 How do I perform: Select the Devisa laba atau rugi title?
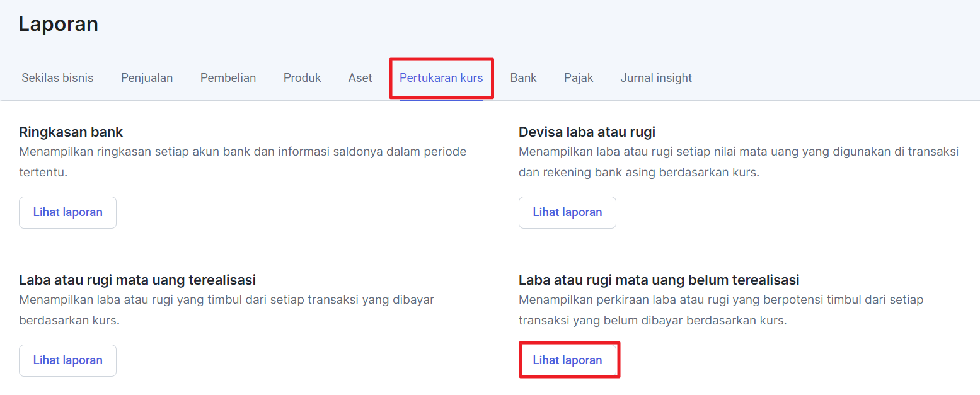coord(587,132)
